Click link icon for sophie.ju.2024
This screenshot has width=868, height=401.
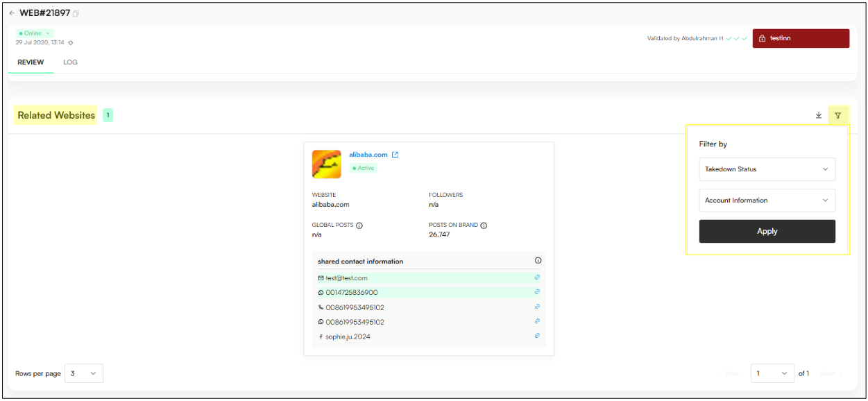click(537, 336)
